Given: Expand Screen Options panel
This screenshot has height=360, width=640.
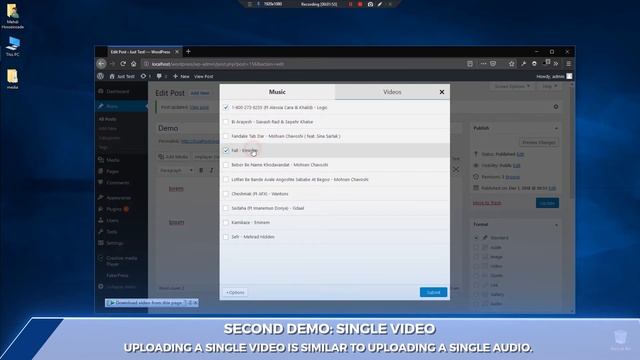Looking at the screenshot, I should 512,86.
